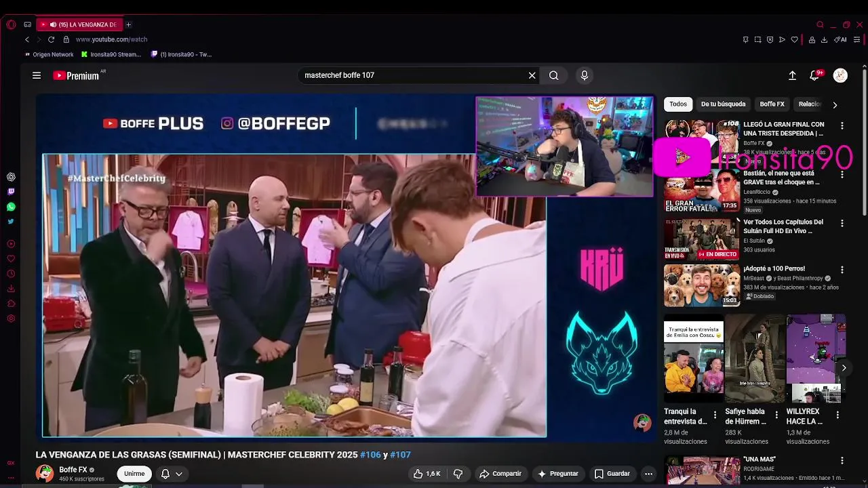Open the YouTube guide hamburger menu
The width and height of the screenshot is (868, 488).
[x=37, y=75]
